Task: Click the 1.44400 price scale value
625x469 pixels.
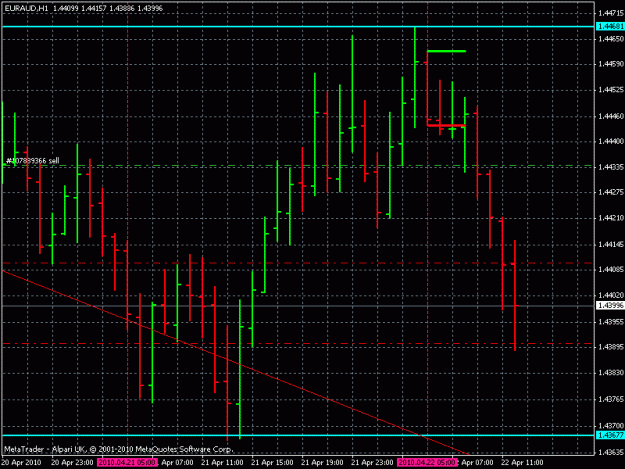Action: coord(611,141)
